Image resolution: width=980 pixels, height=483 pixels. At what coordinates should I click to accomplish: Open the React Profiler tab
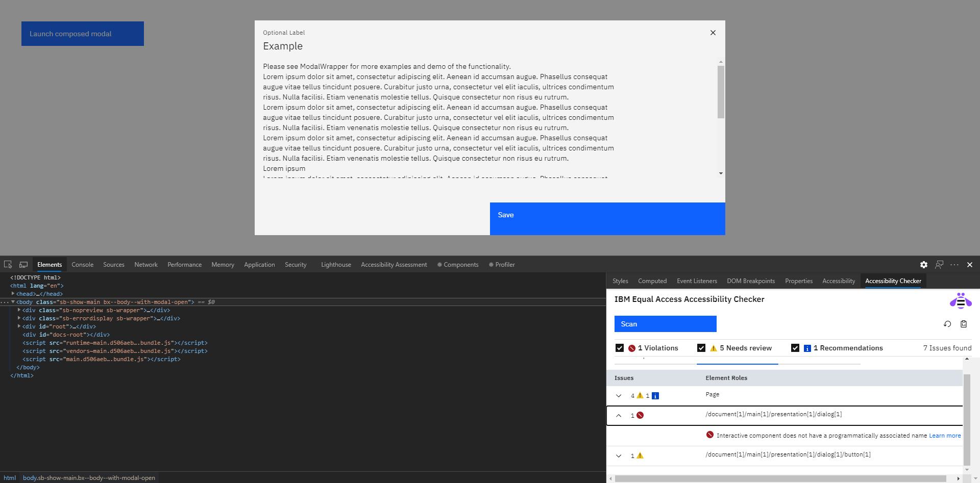coord(502,265)
